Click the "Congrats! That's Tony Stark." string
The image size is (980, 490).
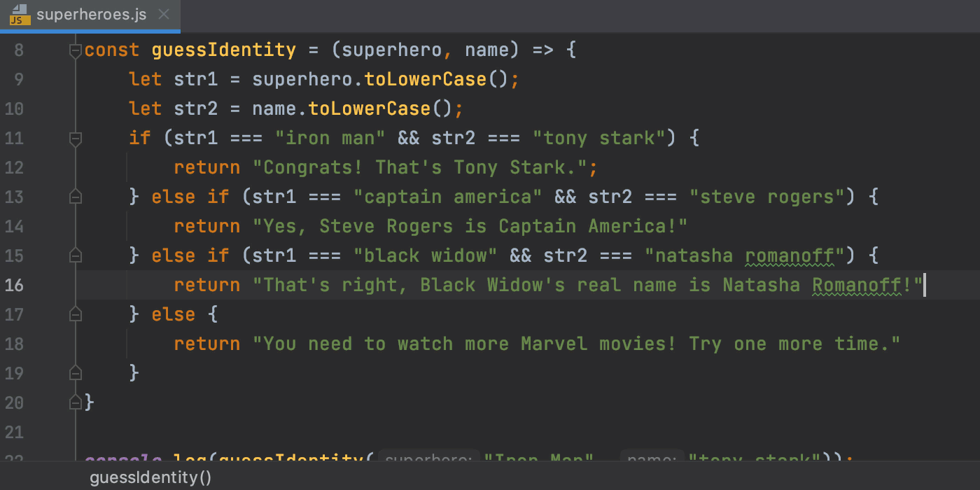pyautogui.click(x=420, y=168)
